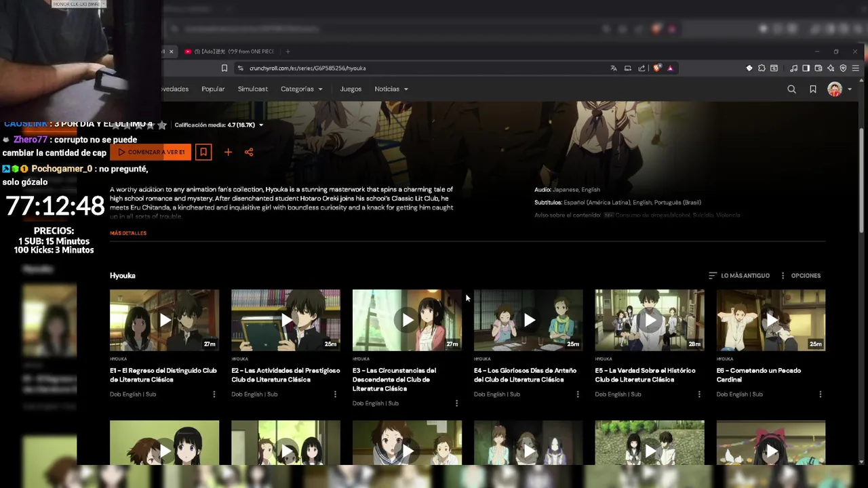Open three-dot menu for episode E6
This screenshot has height=488, width=868.
click(x=821, y=394)
